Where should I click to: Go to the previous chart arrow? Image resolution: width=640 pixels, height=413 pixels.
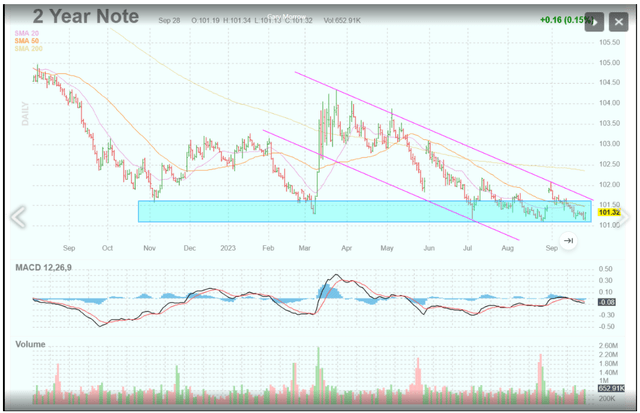(18, 216)
